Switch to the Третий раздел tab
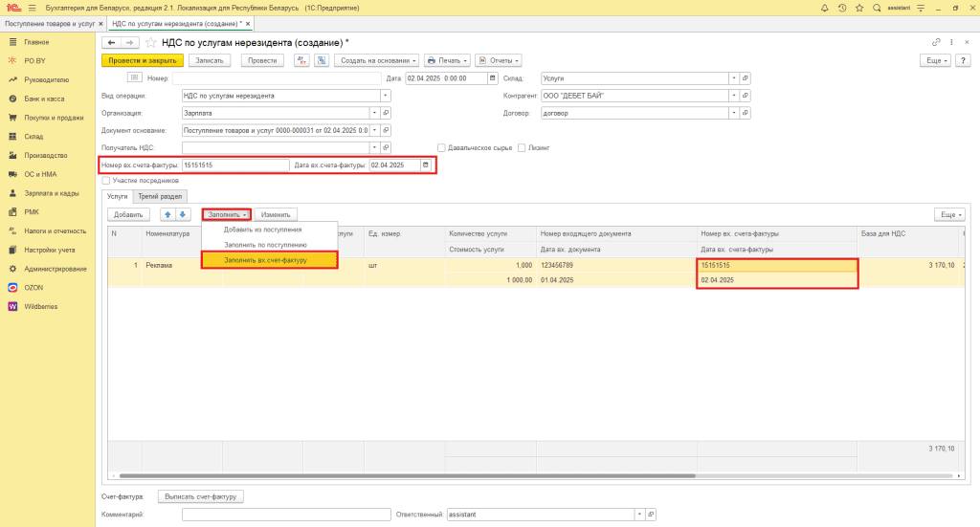980x527 pixels. click(159, 196)
